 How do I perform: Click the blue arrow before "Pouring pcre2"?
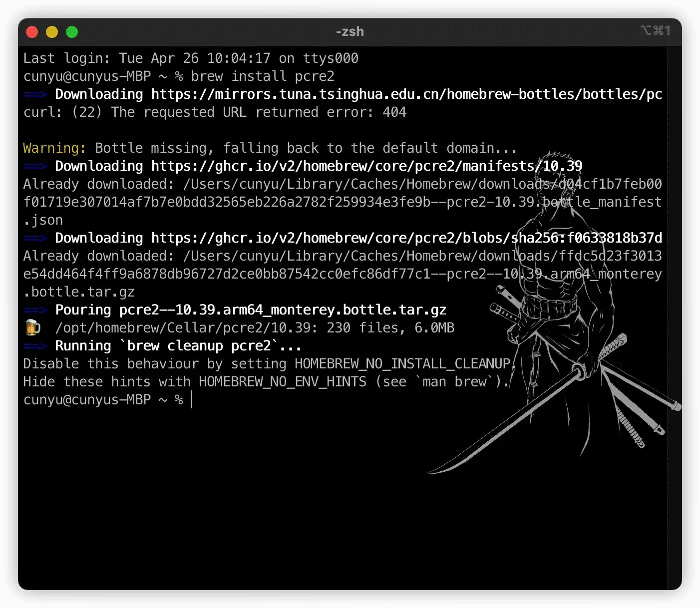34,310
